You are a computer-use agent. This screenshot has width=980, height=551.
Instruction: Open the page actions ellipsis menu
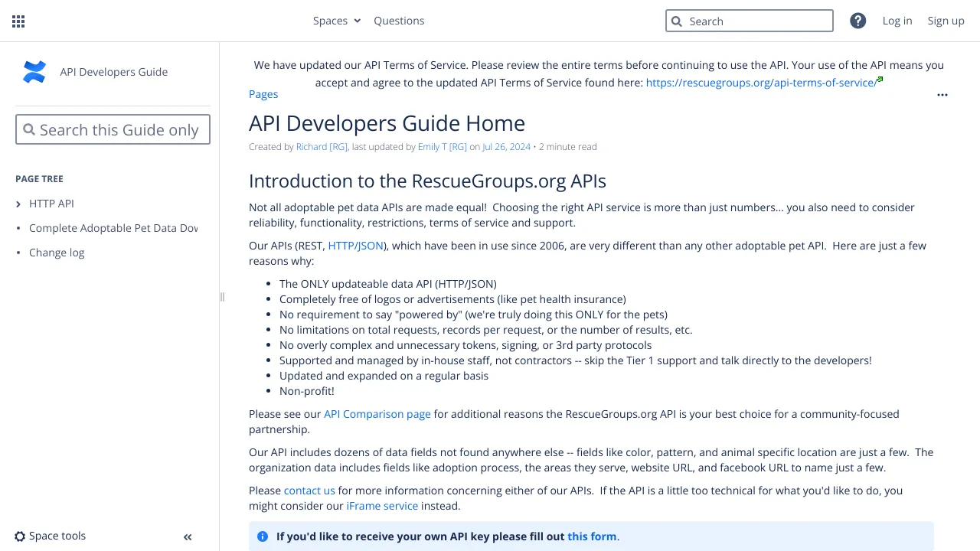pyautogui.click(x=942, y=95)
